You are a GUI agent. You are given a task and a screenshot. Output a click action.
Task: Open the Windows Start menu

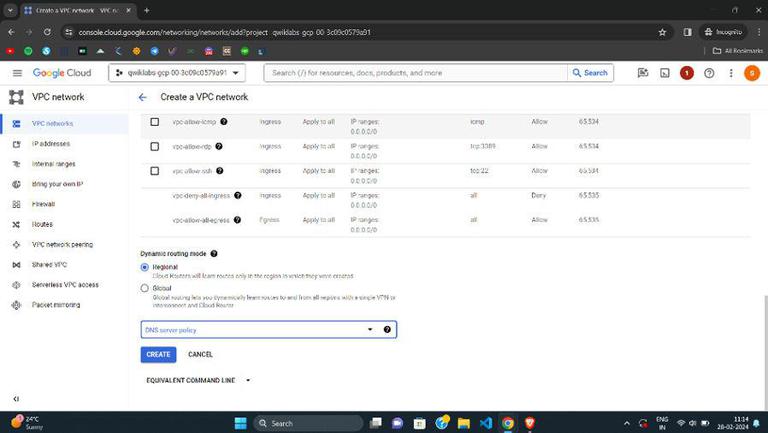(x=240, y=423)
